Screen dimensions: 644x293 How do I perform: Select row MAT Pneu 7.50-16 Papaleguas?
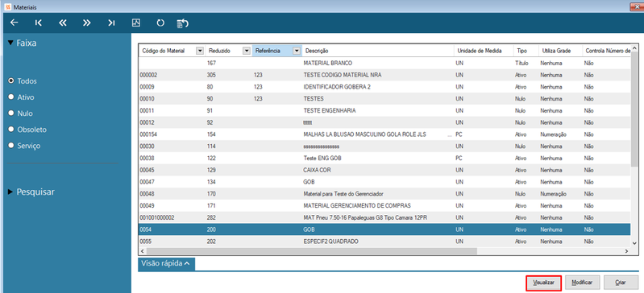(384, 217)
